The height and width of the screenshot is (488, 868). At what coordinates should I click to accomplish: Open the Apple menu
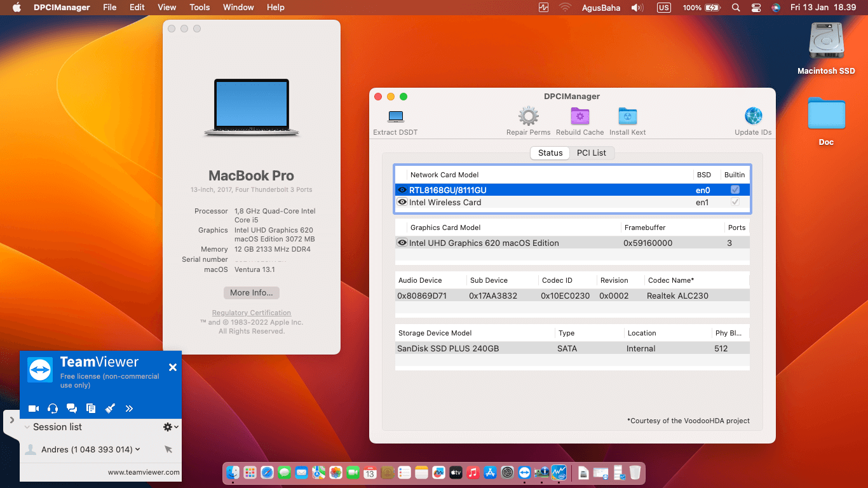tap(17, 8)
